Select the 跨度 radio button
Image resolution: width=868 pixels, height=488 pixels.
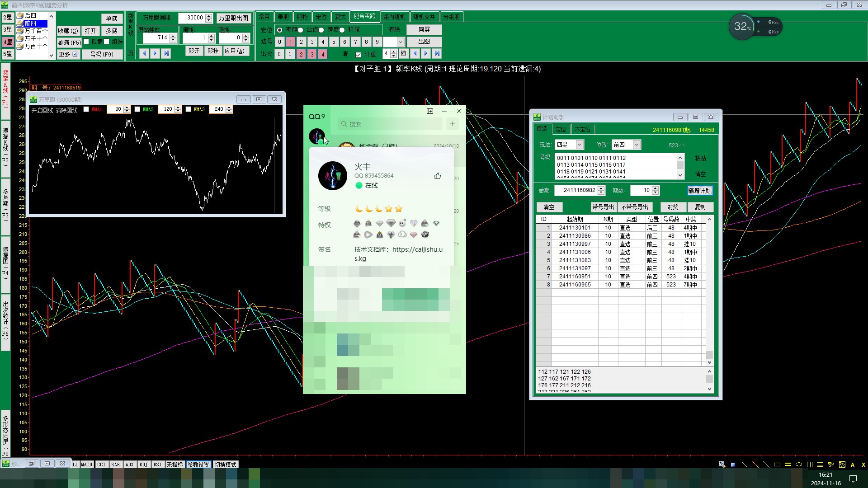[x=321, y=30]
